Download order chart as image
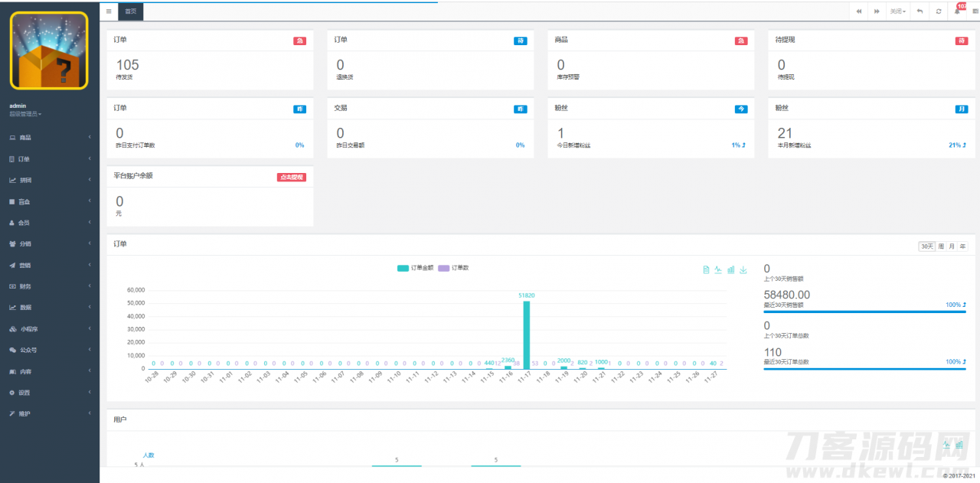The height and width of the screenshot is (483, 980). click(743, 269)
